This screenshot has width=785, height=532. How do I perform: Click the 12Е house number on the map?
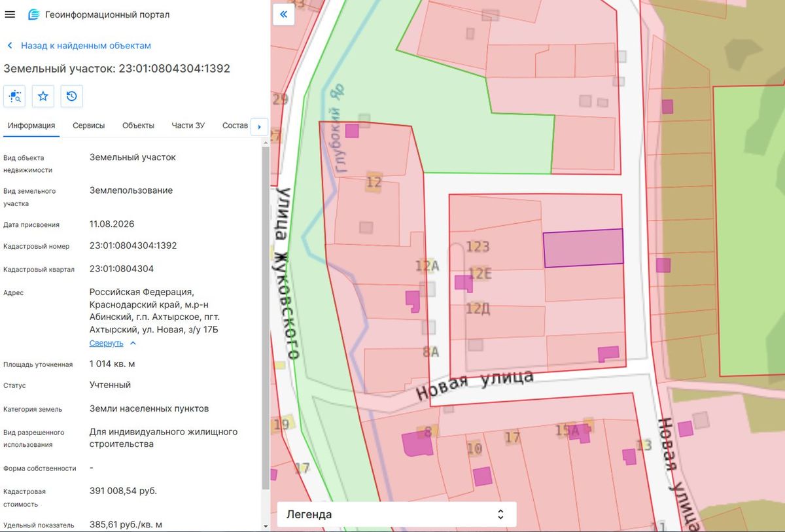(480, 274)
